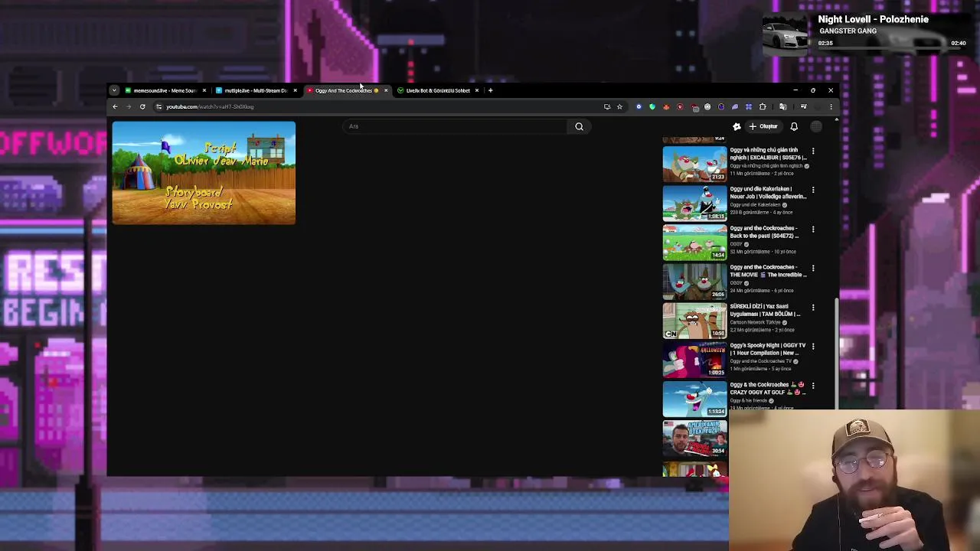This screenshot has width=980, height=551.
Task: Close the memesound.live tab
Action: (204, 90)
